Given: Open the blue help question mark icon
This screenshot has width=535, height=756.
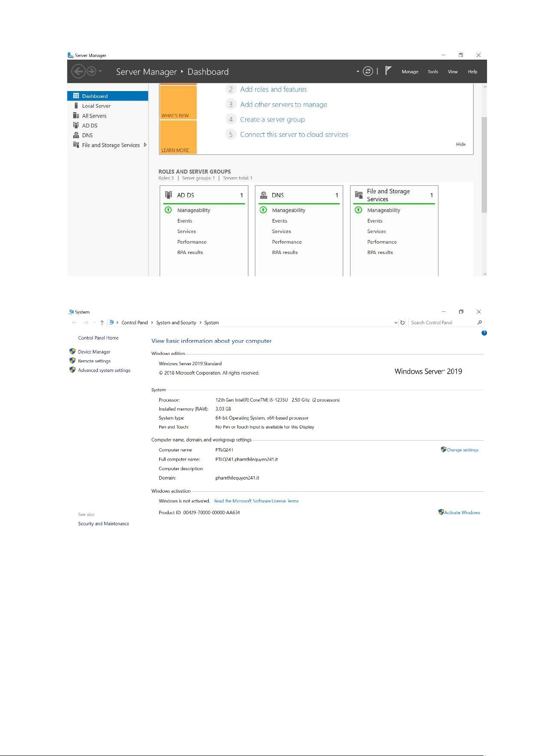Looking at the screenshot, I should click(484, 333).
